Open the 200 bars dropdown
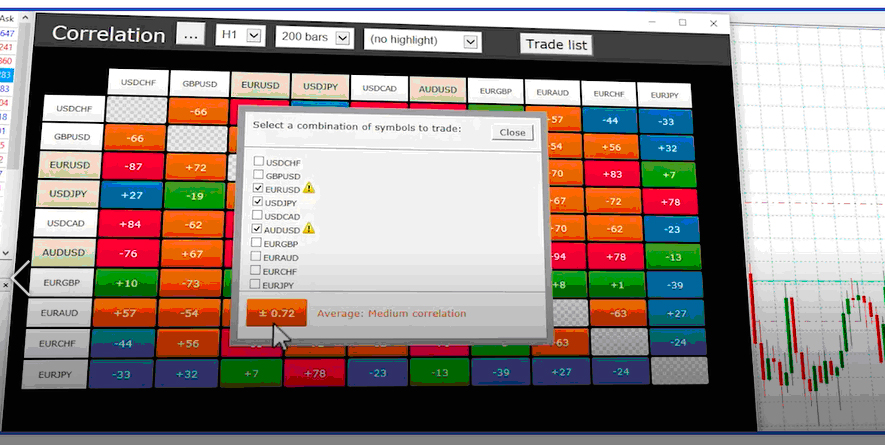This screenshot has width=885, height=445. pyautogui.click(x=314, y=38)
